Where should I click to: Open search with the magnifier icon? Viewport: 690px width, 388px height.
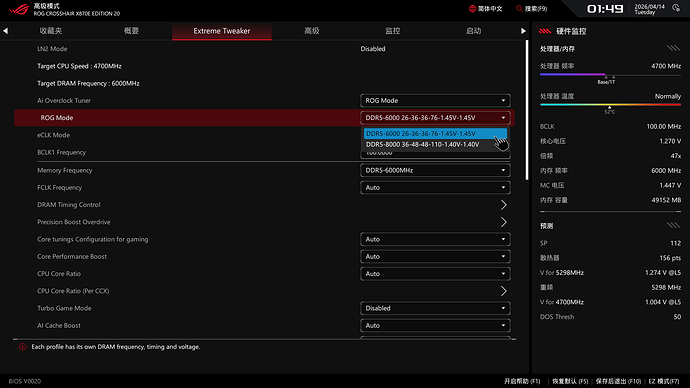[x=519, y=9]
